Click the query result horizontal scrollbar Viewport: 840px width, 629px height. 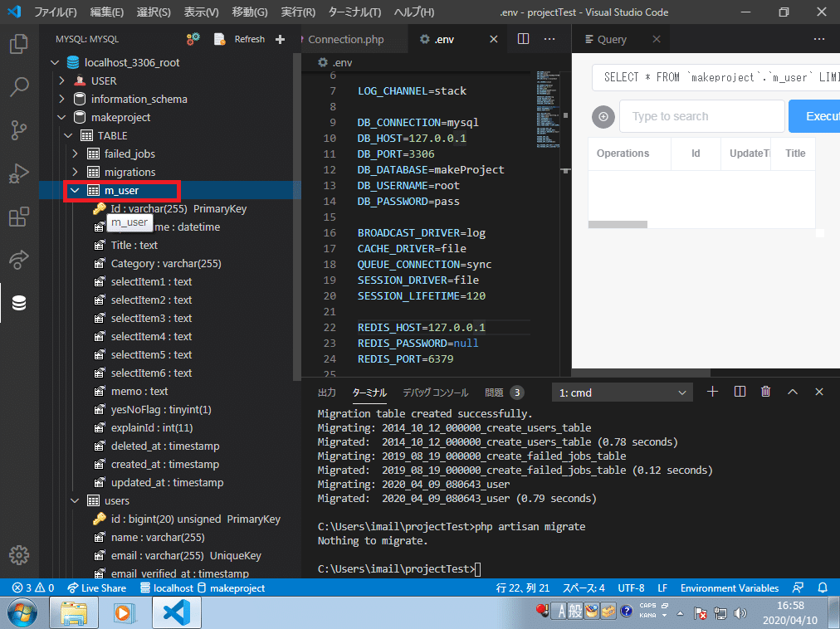[x=618, y=225]
